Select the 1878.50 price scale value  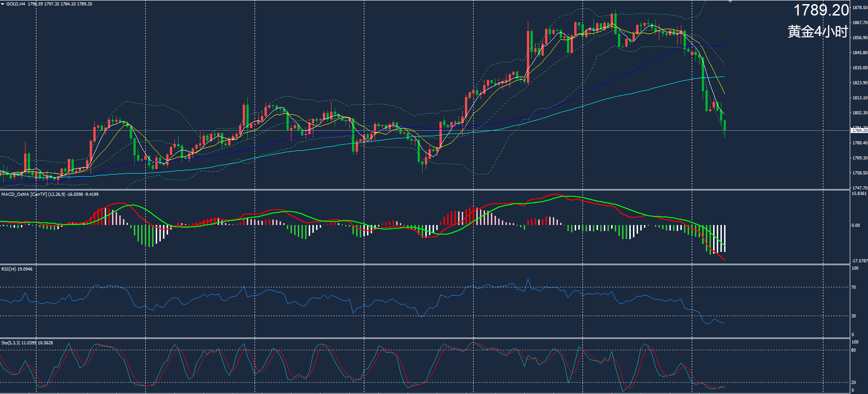pos(860,8)
